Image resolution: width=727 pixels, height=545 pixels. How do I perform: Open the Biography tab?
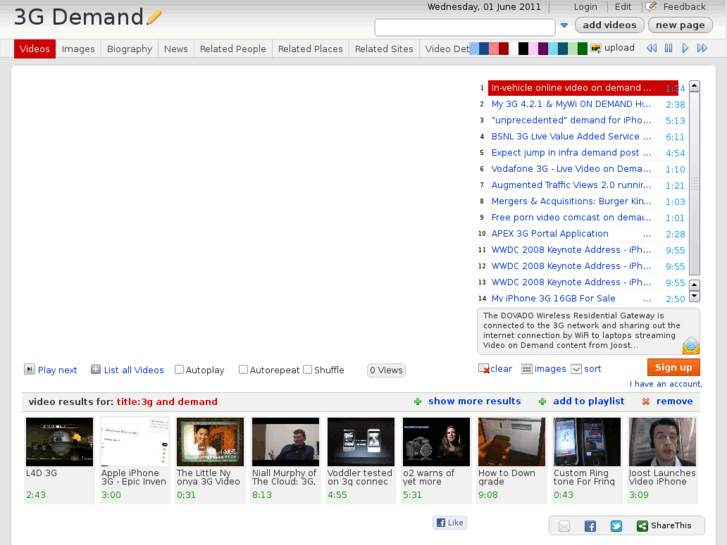point(129,49)
